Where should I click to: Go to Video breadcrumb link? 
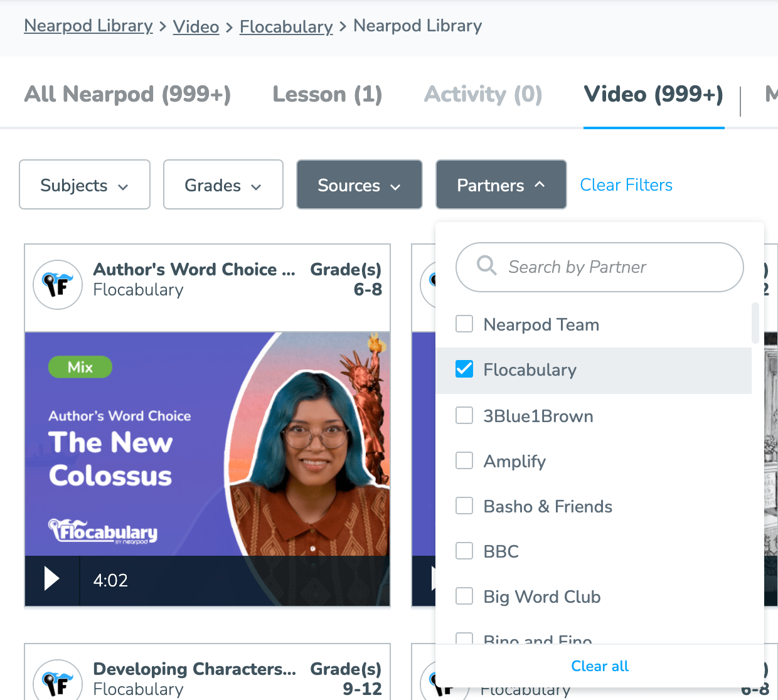click(196, 26)
